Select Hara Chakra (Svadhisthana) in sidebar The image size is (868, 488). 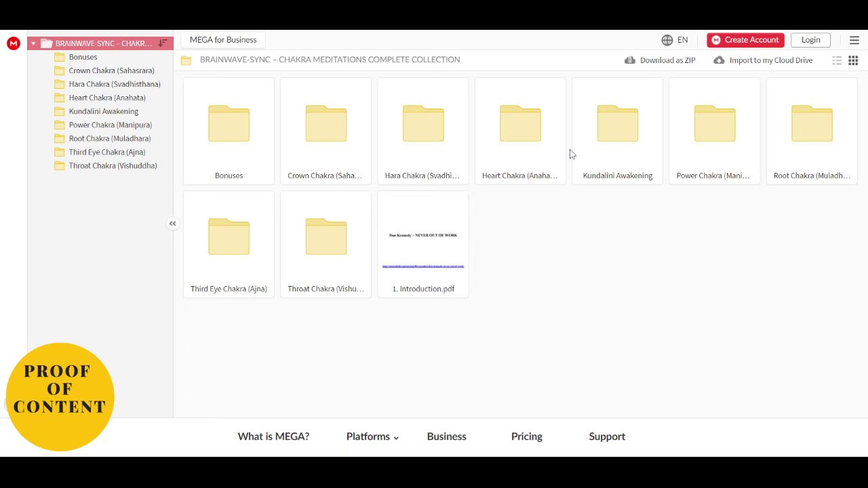115,84
